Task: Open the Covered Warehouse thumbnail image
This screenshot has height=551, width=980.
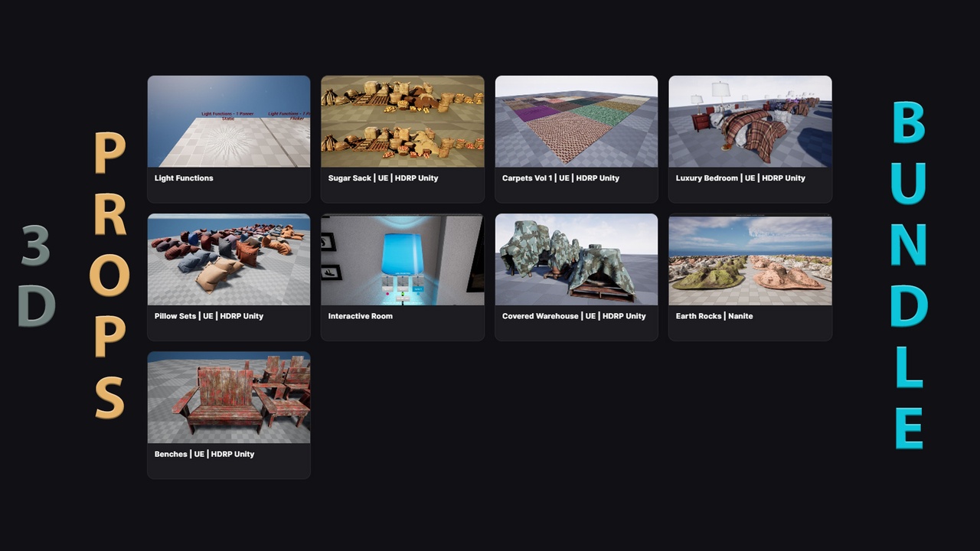Action: point(577,259)
